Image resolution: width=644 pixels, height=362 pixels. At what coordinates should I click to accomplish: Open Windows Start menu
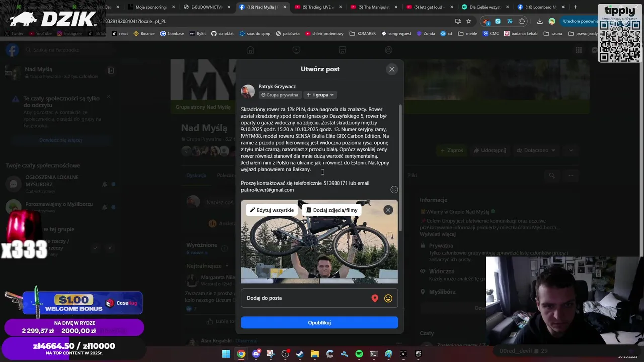pos(226,354)
